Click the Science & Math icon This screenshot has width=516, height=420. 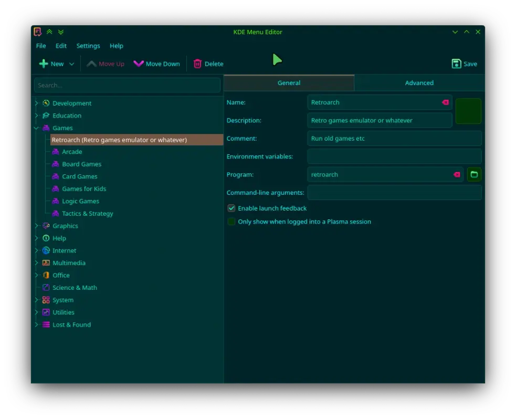coord(46,287)
